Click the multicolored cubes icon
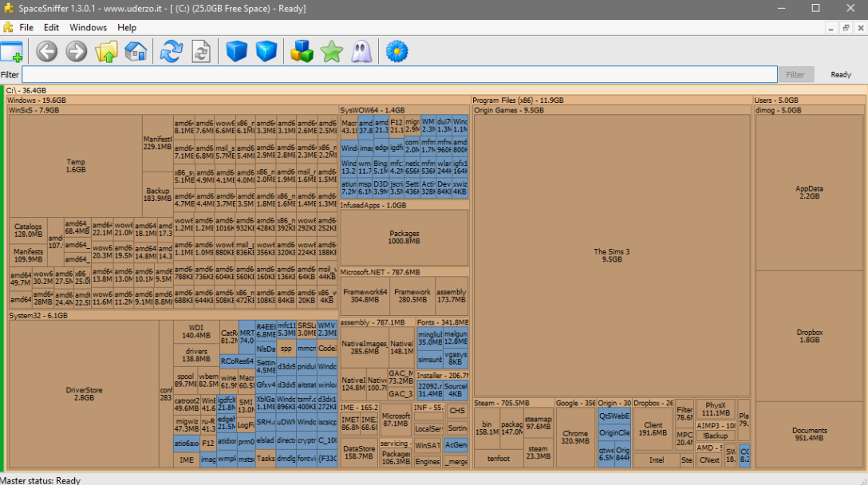Image resolution: width=868 pixels, height=485 pixels. pyautogui.click(x=302, y=52)
